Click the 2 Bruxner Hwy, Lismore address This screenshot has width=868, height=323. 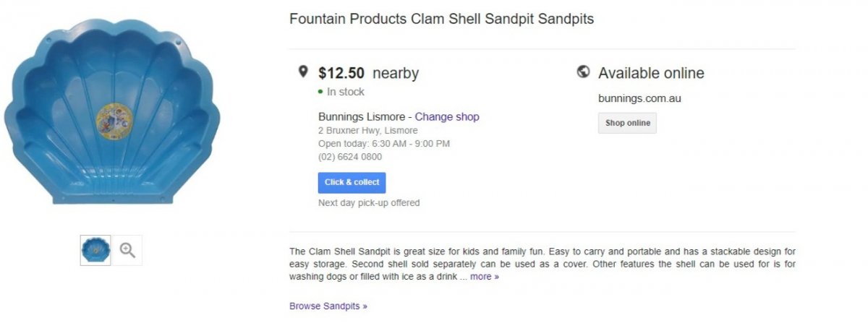click(x=367, y=131)
